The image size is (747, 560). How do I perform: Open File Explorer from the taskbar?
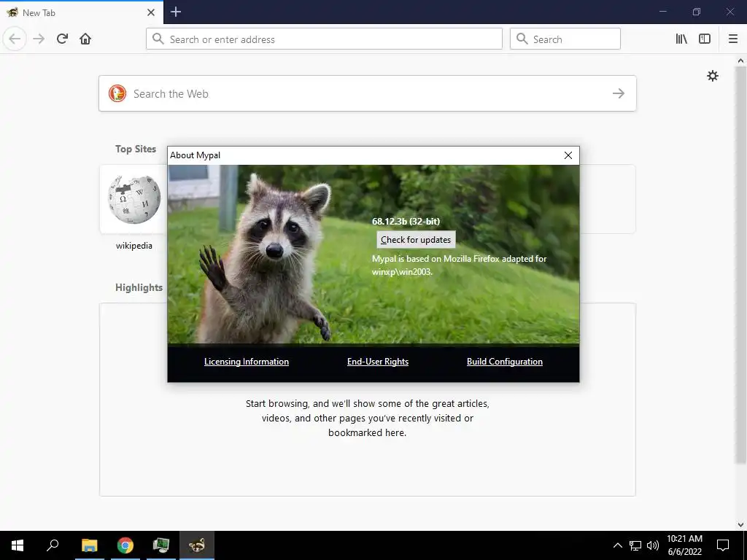pos(89,545)
